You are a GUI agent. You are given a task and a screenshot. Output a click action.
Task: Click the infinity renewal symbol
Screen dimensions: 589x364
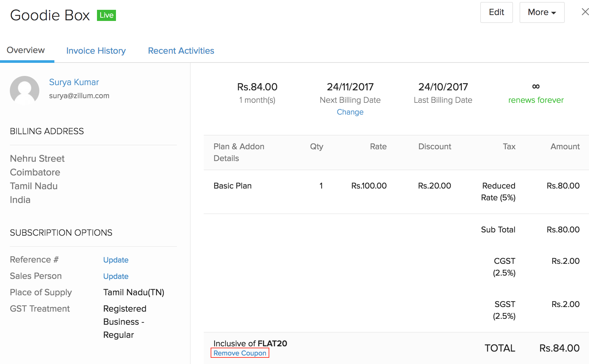pyautogui.click(x=536, y=86)
